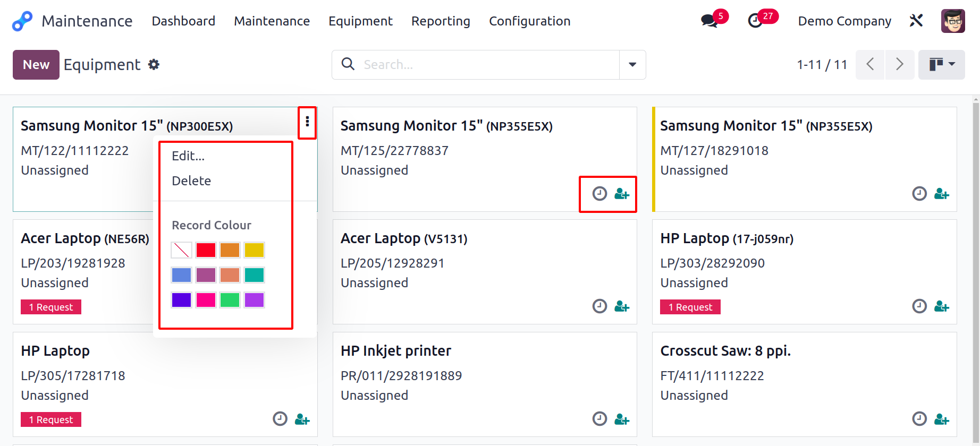
Task: Click activity clock on Crosscut Saw card
Action: (x=919, y=419)
